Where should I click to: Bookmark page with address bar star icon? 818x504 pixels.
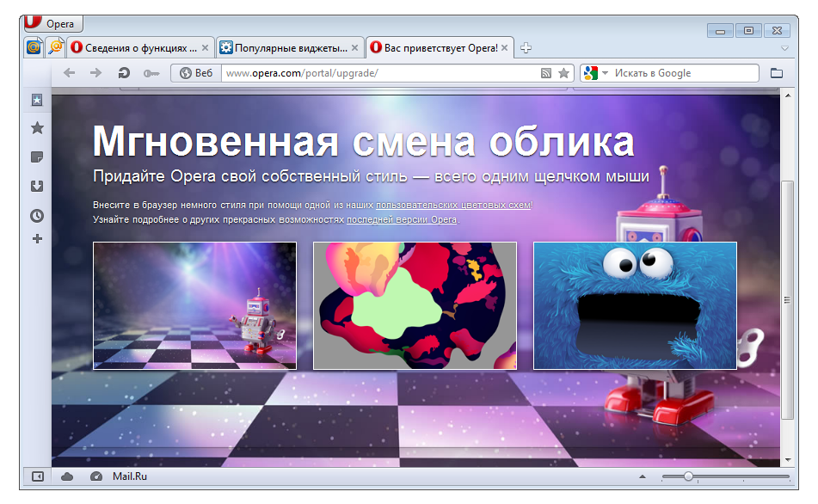563,73
